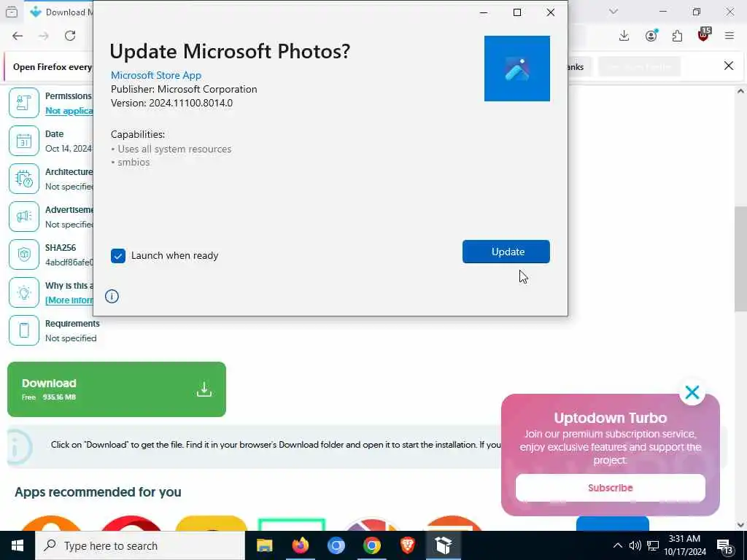Viewport: 747px width, 560px height.
Task: Open the More information link
Action: tap(69, 300)
